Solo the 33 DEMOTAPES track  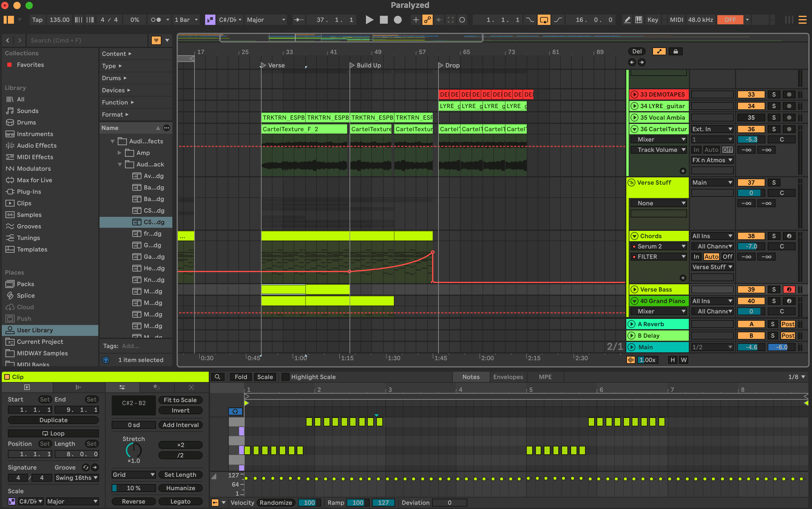(774, 94)
